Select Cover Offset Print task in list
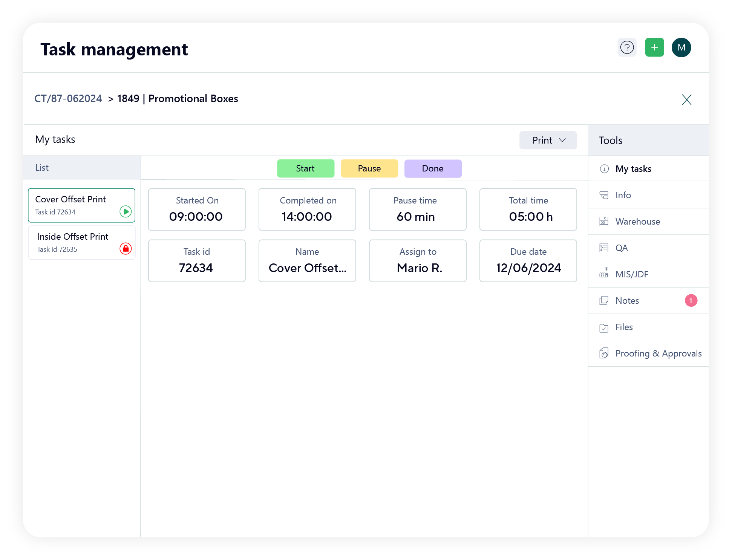The height and width of the screenshot is (560, 732). [82, 205]
